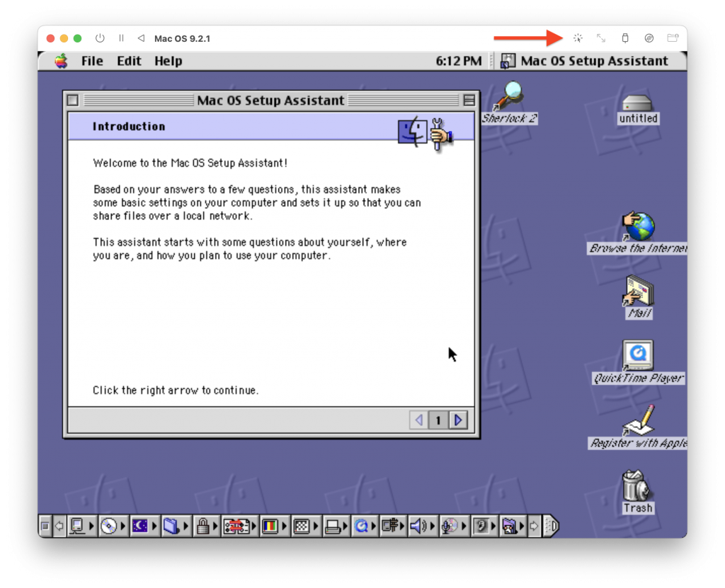This screenshot has height=588, width=725.
Task: Select the Trash icon
Action: [637, 485]
